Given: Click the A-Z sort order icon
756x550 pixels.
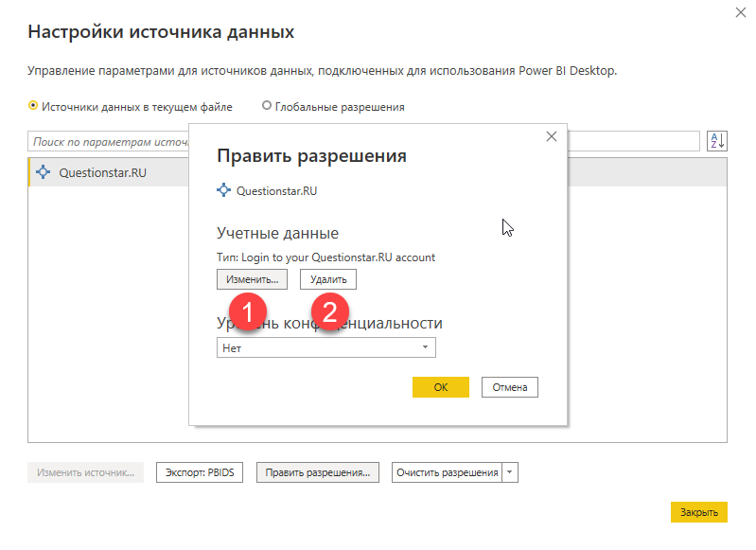Looking at the screenshot, I should click(717, 141).
